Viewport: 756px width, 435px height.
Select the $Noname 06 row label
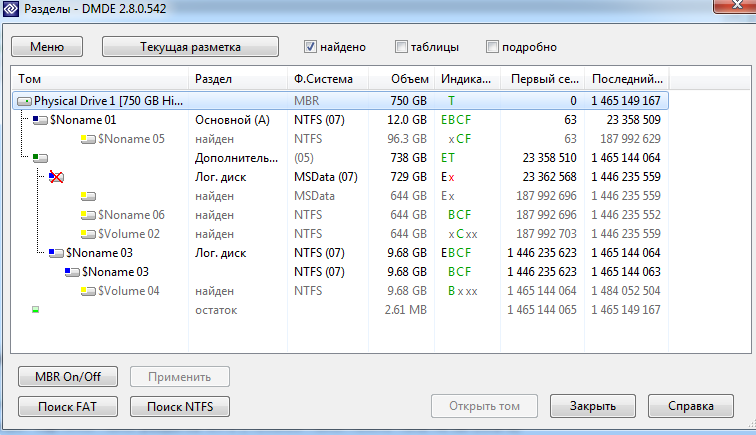point(131,215)
